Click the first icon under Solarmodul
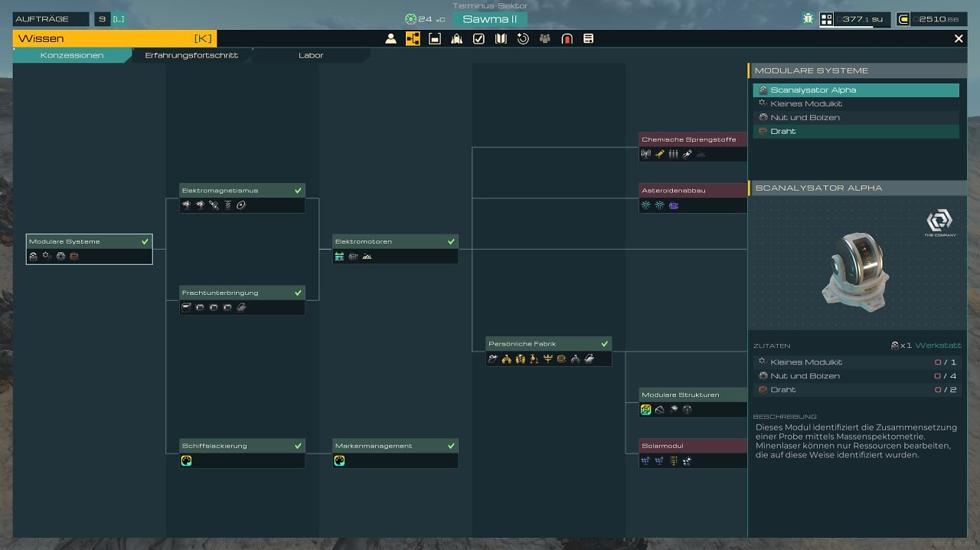Screen dimensions: 980x550 click(645, 460)
